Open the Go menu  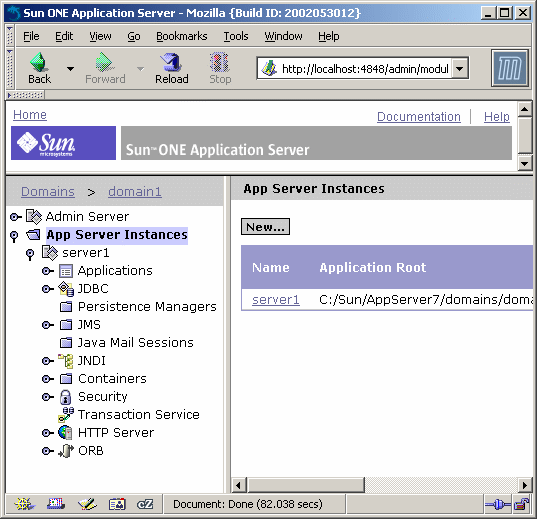[x=134, y=36]
